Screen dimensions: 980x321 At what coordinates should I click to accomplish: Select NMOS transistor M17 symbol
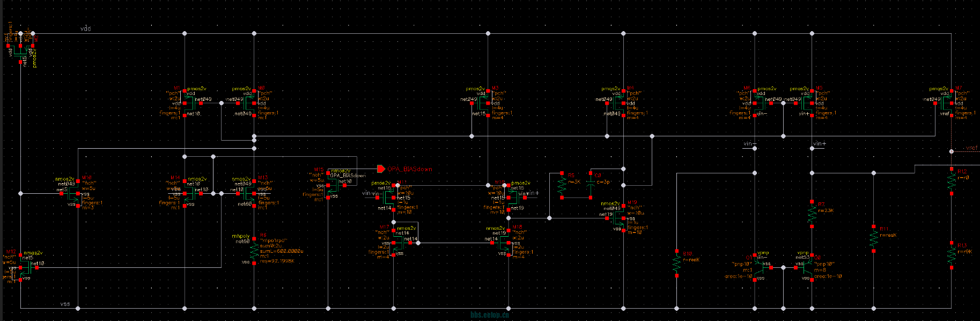(x=397, y=243)
